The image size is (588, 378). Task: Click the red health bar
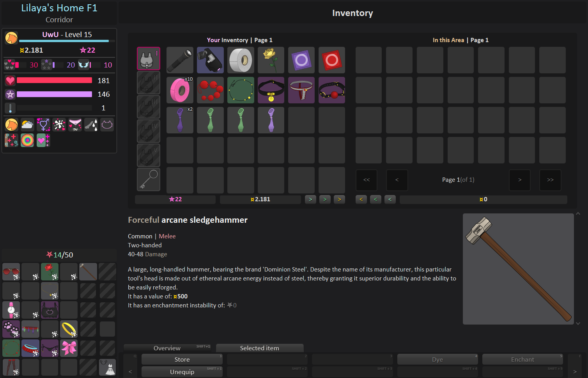click(55, 80)
